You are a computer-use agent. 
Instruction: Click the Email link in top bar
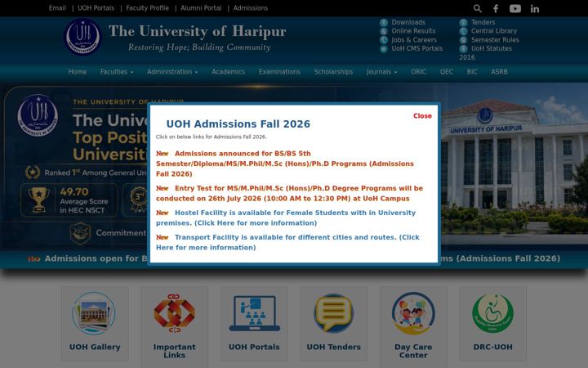(57, 8)
